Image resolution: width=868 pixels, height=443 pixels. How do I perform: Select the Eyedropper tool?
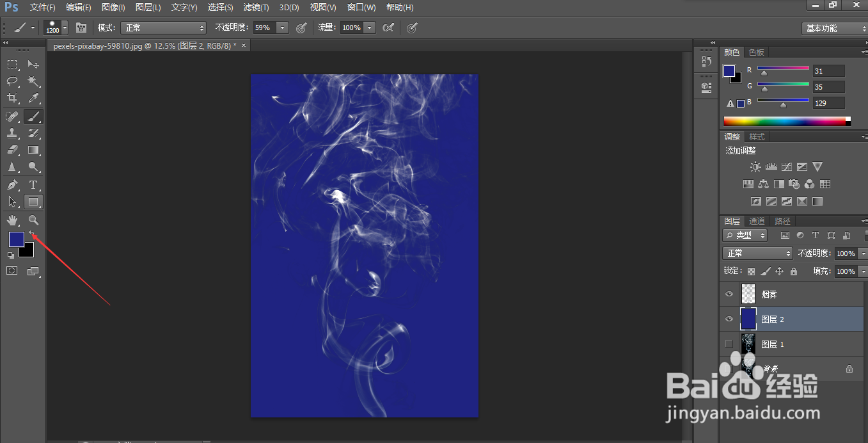(x=33, y=98)
